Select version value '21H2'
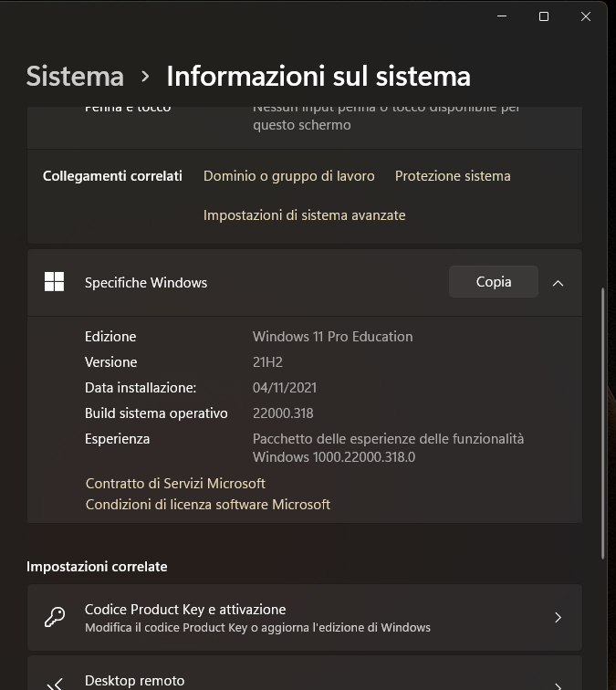Screen dimensions: 616x690 (267, 362)
